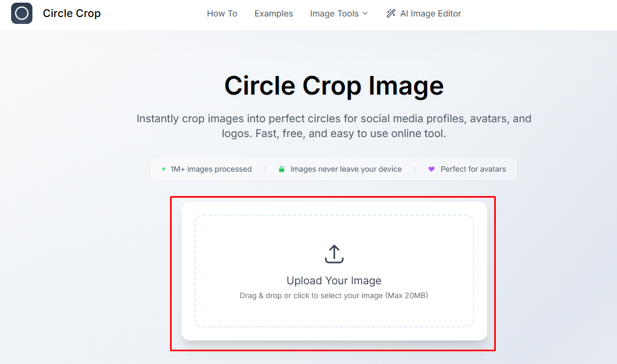Click the Upload Your Image label

coord(334,281)
